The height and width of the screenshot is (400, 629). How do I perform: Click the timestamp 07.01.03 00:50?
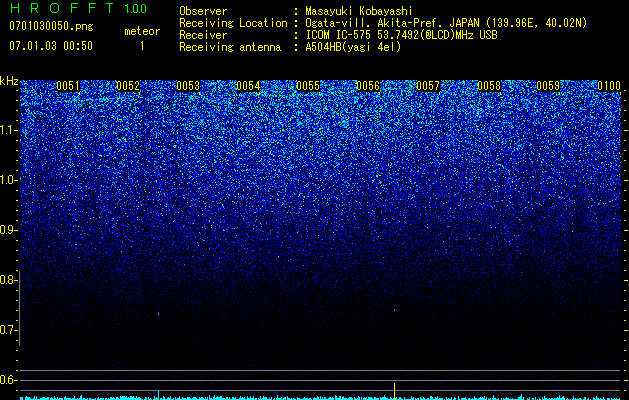tap(51, 46)
